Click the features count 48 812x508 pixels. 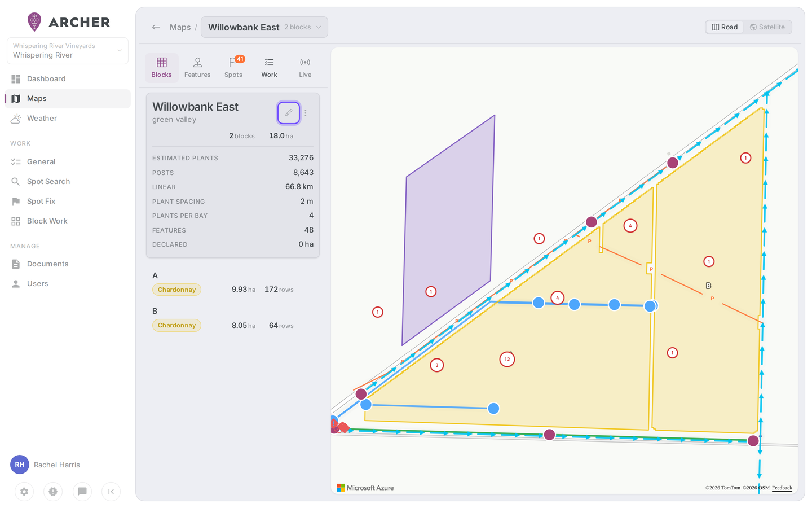click(309, 230)
